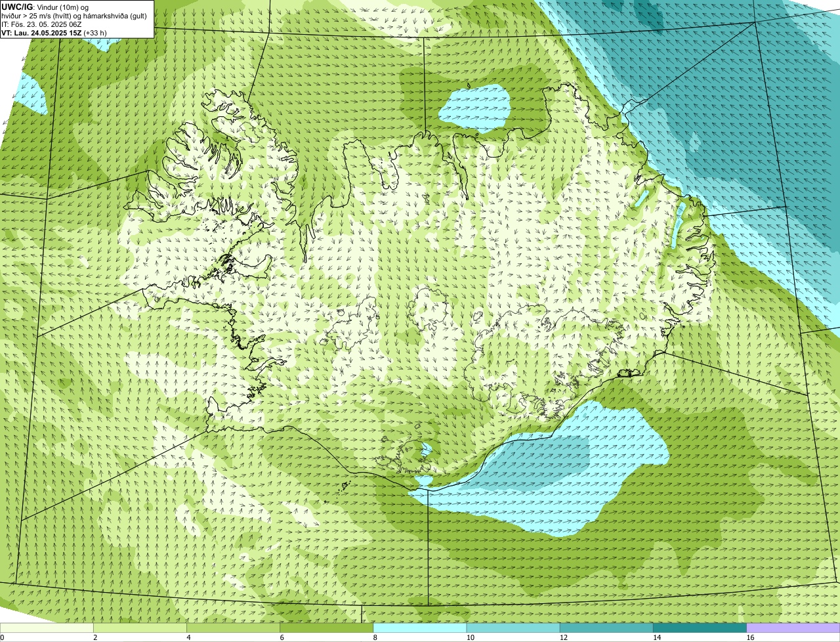This screenshot has width=840, height=642.
Task: Click the 4–6 m/s green legend swatch
Action: tap(233, 628)
